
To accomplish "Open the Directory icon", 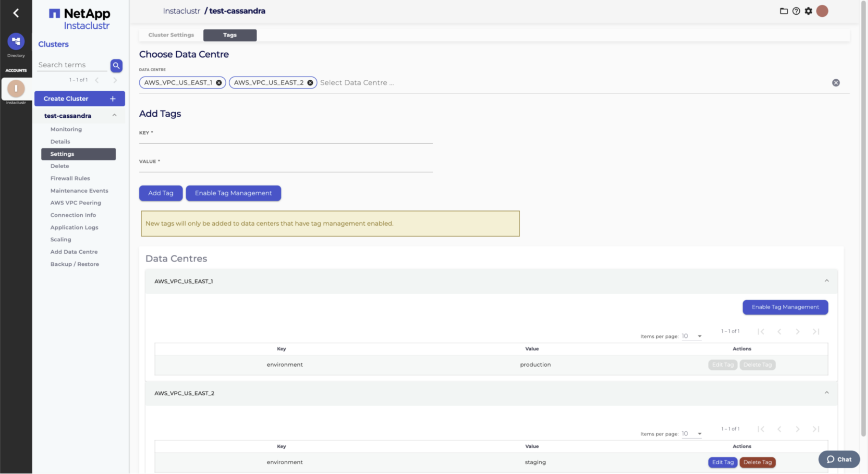I will pyautogui.click(x=16, y=42).
